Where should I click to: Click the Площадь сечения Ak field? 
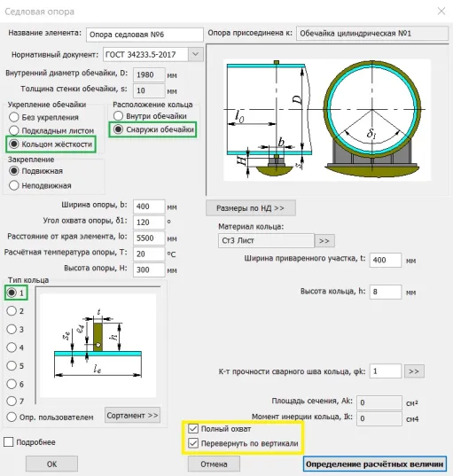(379, 402)
